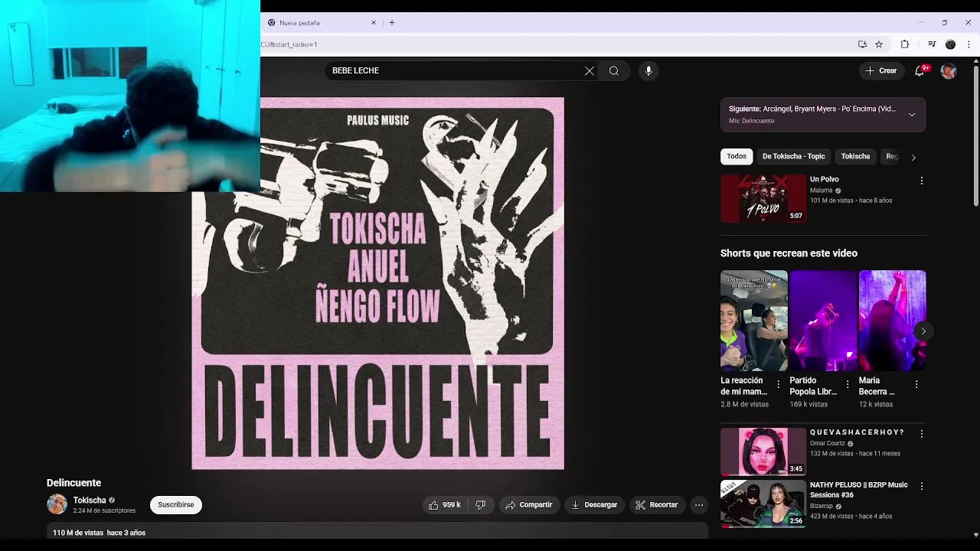Subscribe to Tokischa via Suscribirse
The image size is (980, 551).
point(176,505)
